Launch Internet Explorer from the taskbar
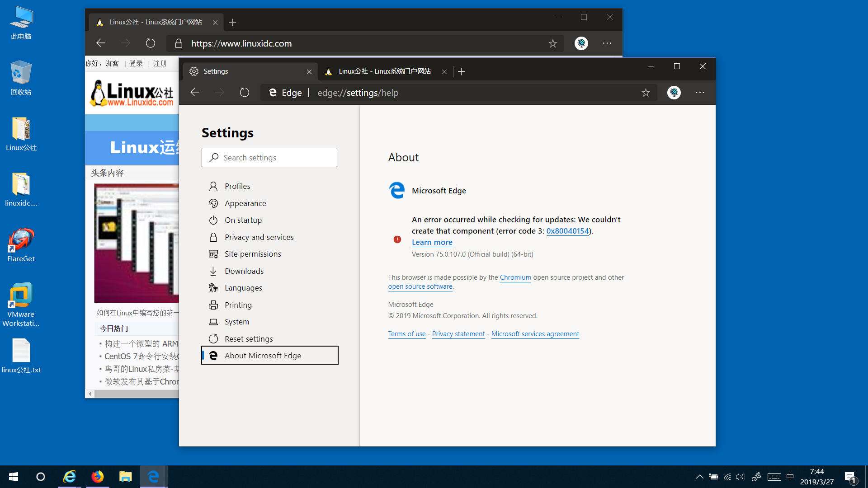This screenshot has width=868, height=488. pos(70,477)
